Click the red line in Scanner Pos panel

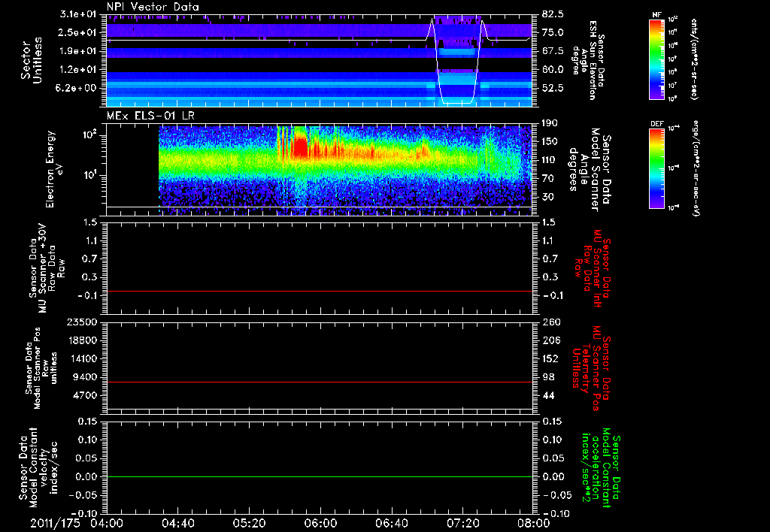(319, 382)
